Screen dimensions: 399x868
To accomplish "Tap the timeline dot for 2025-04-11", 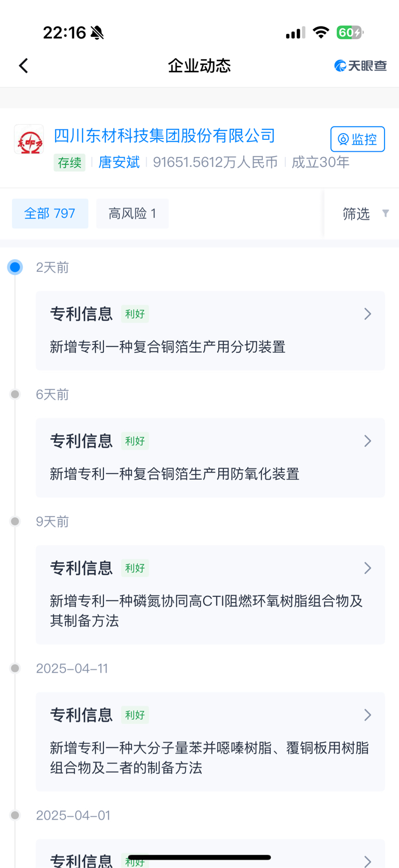I will 15,668.
